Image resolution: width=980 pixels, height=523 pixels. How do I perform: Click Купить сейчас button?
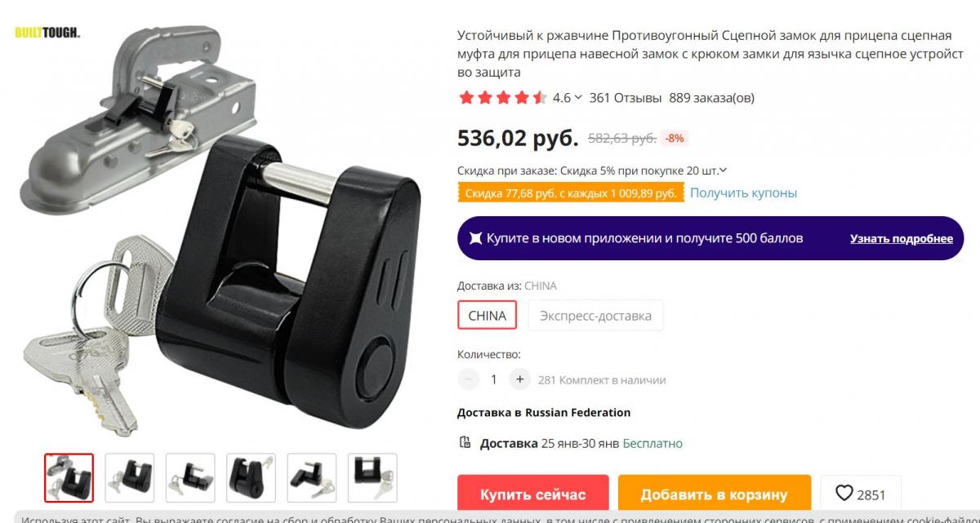coord(532,494)
